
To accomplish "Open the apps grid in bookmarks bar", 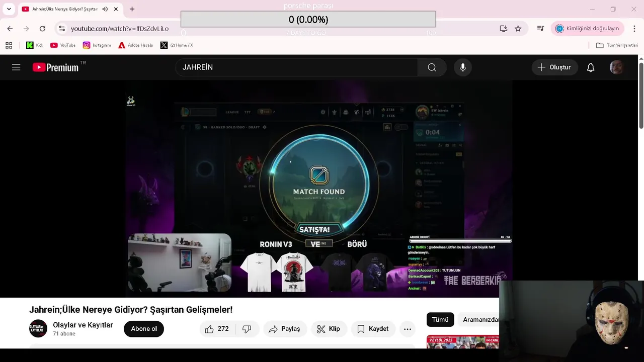I will tap(9, 45).
